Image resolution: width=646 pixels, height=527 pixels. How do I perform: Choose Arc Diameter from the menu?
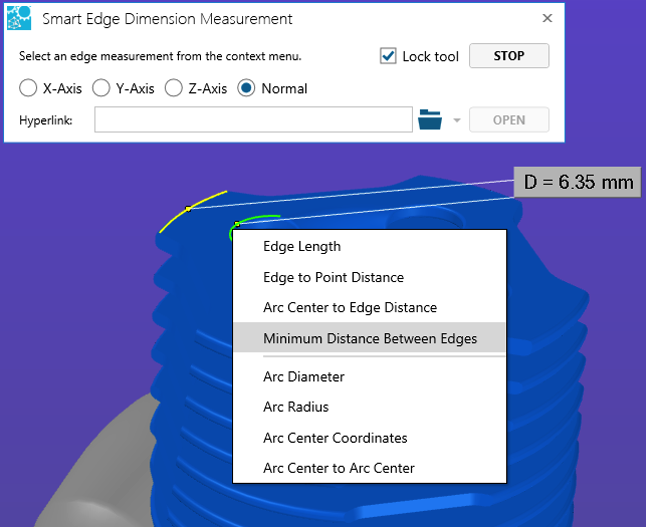point(304,377)
